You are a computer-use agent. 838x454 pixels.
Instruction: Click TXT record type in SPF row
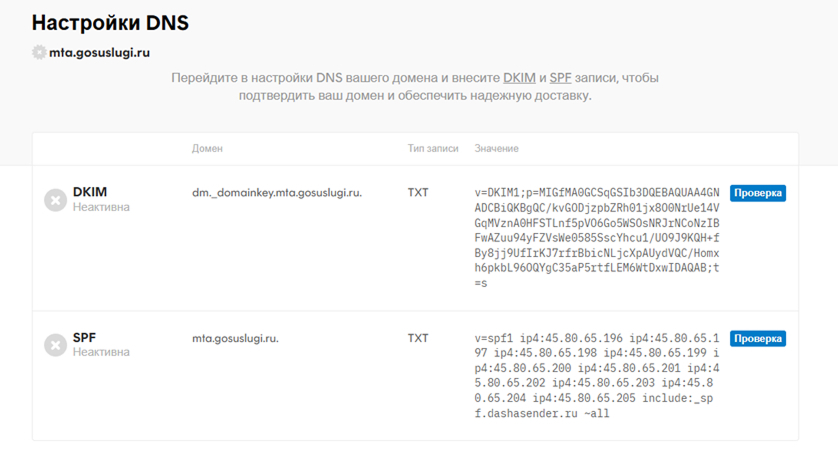point(417,338)
